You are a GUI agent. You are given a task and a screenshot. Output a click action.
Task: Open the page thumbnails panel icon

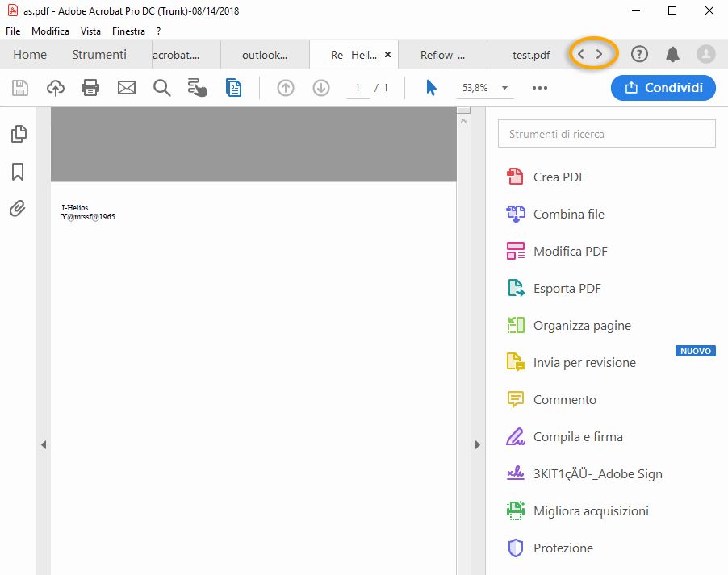click(17, 134)
